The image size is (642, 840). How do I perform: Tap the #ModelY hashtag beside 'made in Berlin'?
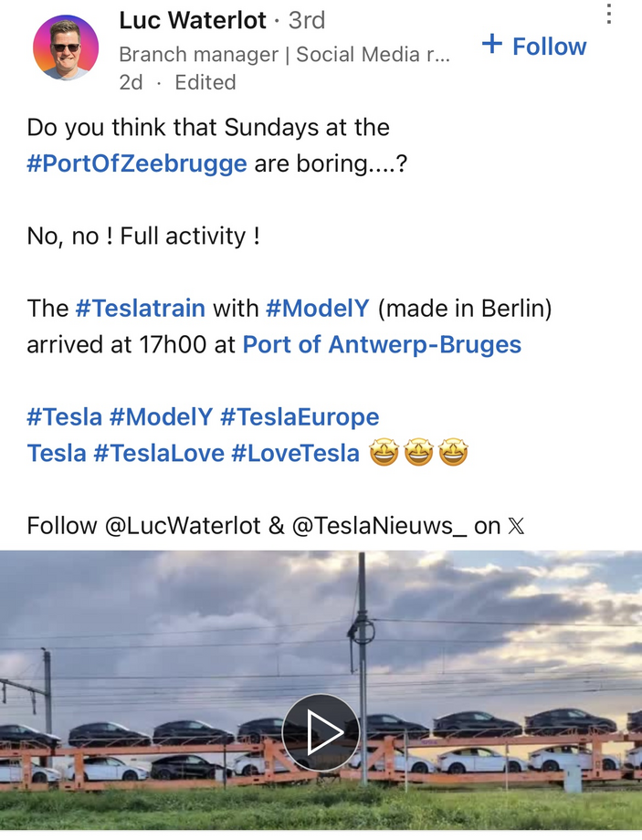point(317,308)
